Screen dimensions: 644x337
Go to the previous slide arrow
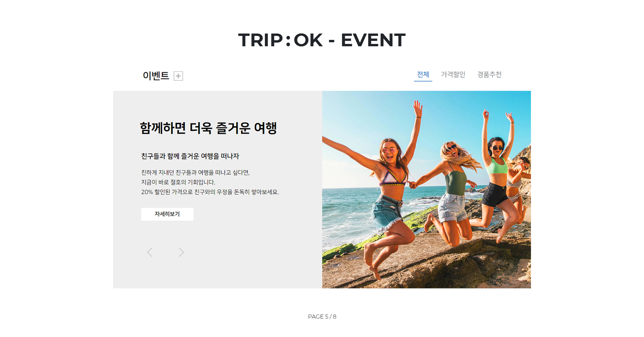[150, 252]
